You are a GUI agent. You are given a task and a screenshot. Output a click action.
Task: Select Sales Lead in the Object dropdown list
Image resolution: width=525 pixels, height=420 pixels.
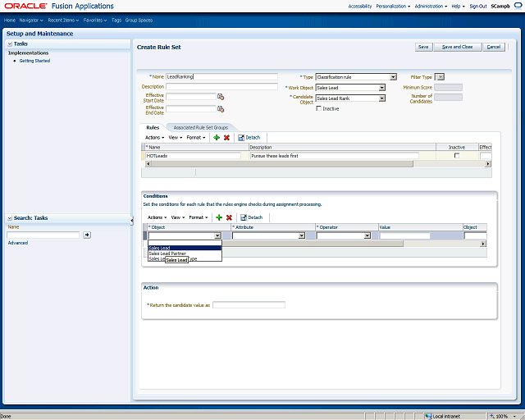click(185, 249)
